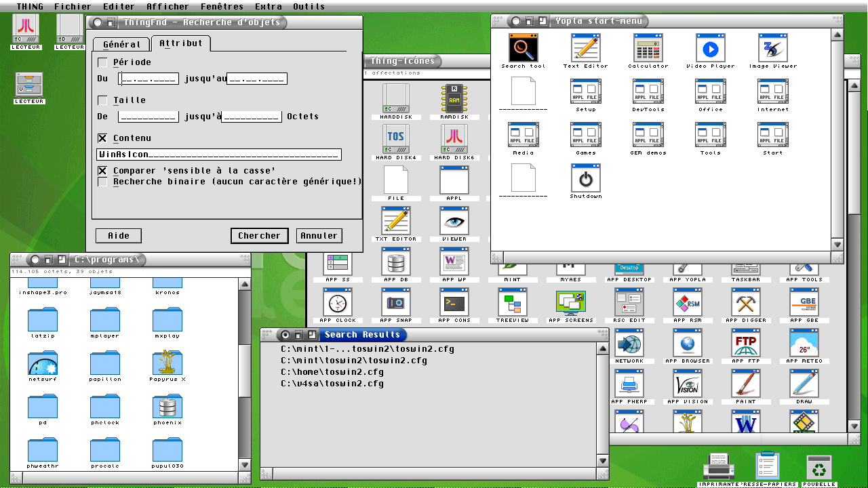Open the Text Editor icon
Screen dimensions: 868x488
pyautogui.click(x=585, y=48)
